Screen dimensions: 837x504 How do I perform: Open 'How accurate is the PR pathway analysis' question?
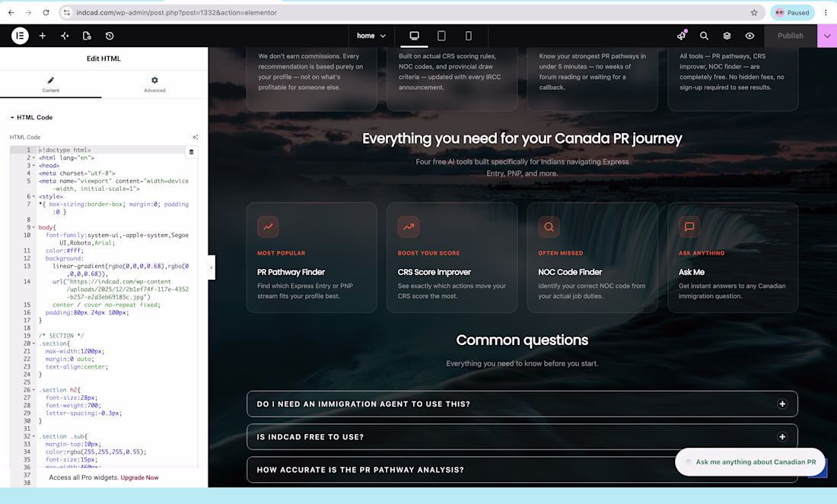pos(522,470)
